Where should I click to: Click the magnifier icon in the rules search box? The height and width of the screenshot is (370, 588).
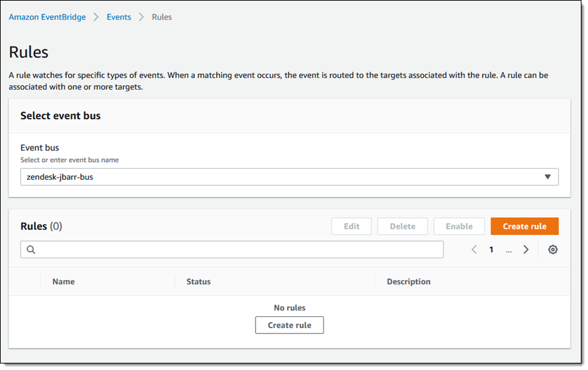[31, 250]
